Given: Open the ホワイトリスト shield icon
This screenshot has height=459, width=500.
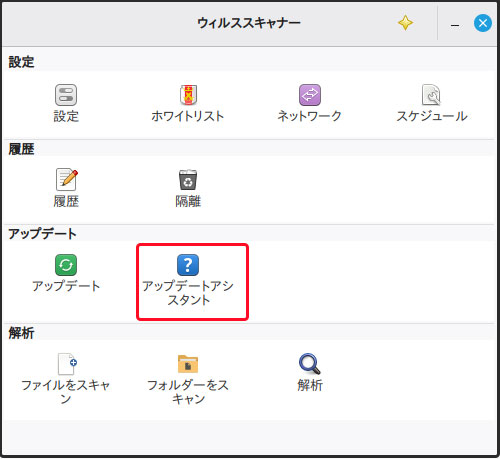Looking at the screenshot, I should coord(188,95).
